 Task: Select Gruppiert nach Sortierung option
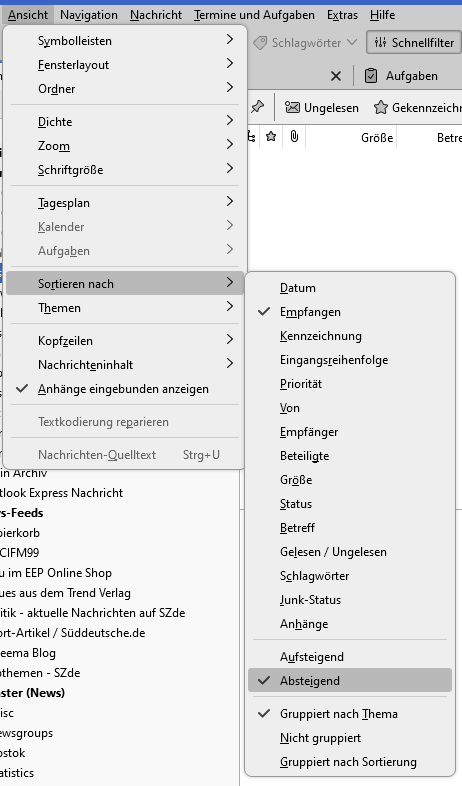click(350, 762)
